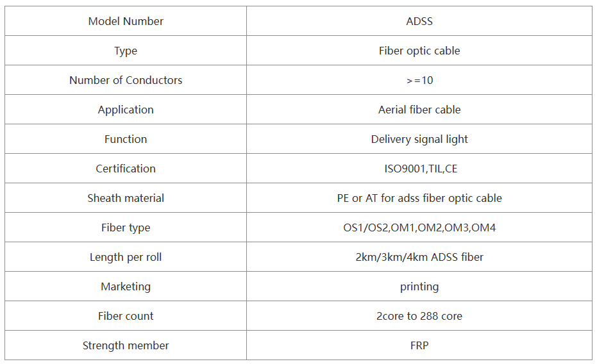597x364 pixels.
Task: Click the Number of Conductors label
Action: pyautogui.click(x=126, y=80)
